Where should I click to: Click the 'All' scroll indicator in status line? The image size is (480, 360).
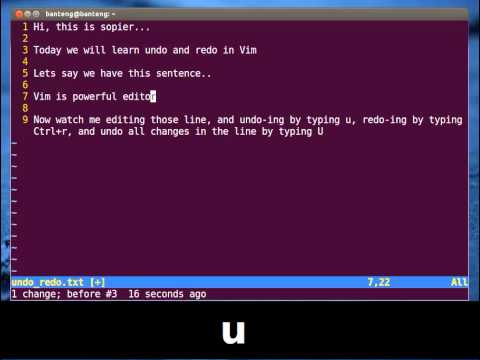(459, 282)
